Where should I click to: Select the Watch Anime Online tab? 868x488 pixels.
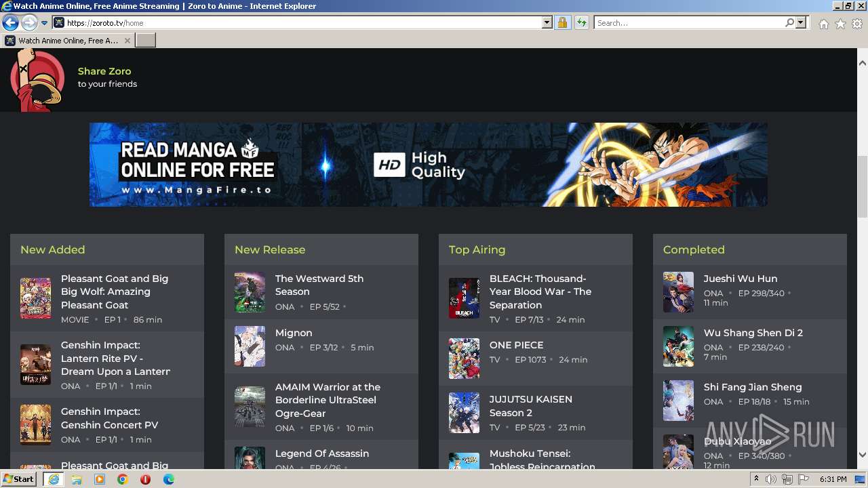point(68,41)
